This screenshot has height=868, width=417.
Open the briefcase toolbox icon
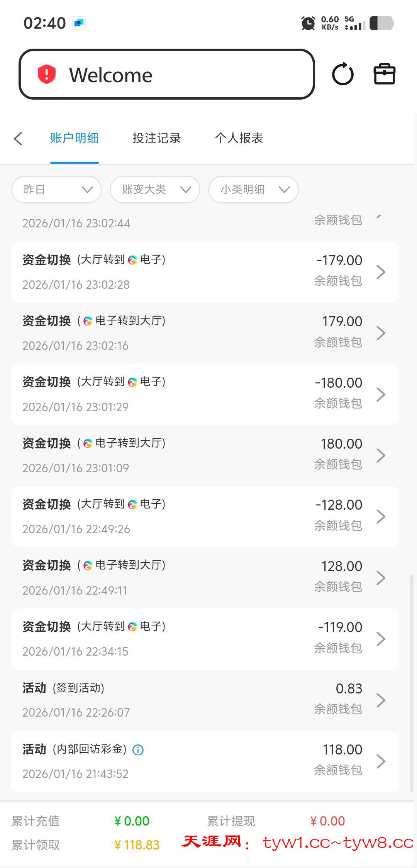384,74
